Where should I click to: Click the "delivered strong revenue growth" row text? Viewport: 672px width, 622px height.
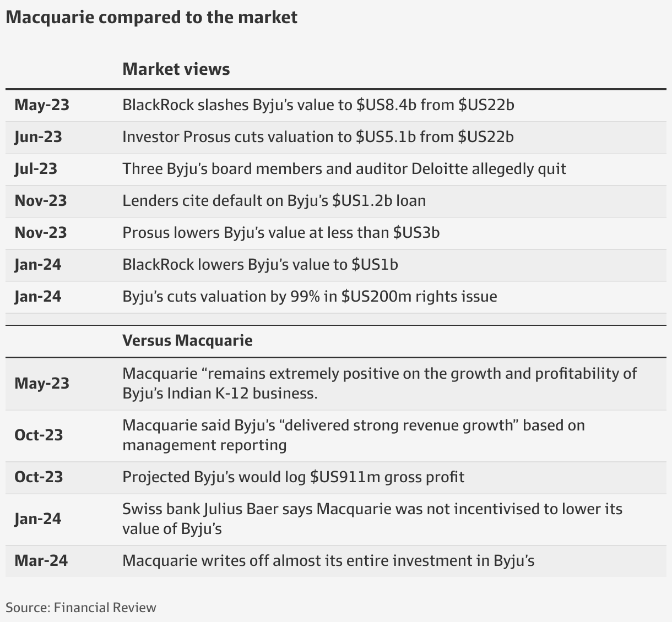click(x=353, y=435)
